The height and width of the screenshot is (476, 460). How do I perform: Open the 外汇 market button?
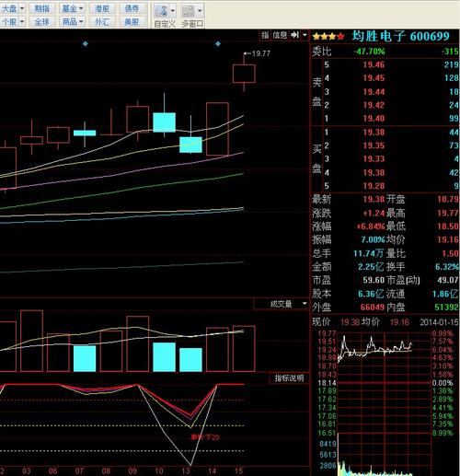pos(102,22)
